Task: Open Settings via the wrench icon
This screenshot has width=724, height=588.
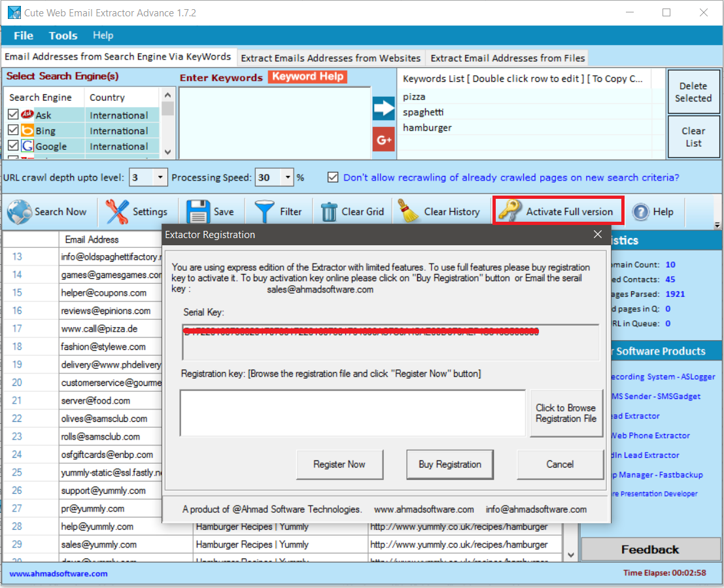Action: [117, 211]
